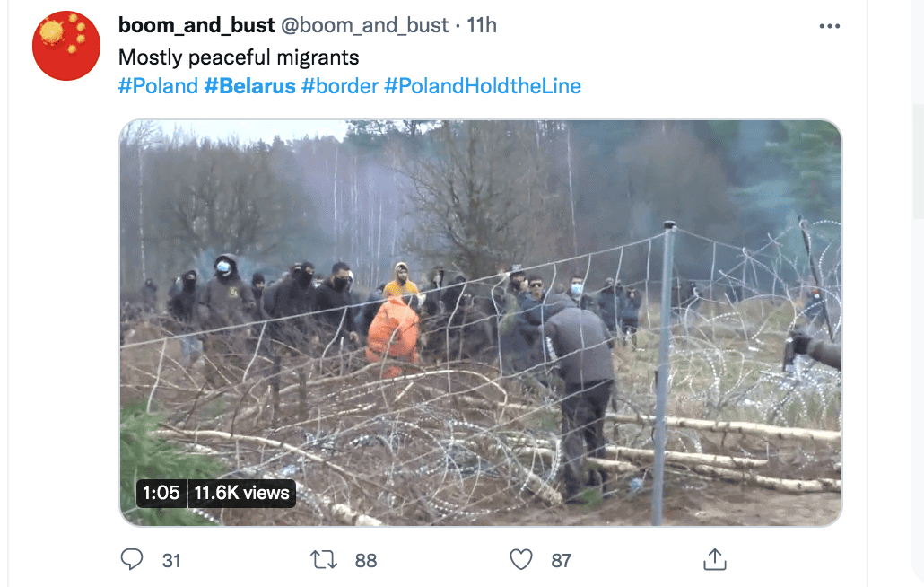The height and width of the screenshot is (587, 924).
Task: Click the boom_and_bust display name
Action: tap(196, 25)
